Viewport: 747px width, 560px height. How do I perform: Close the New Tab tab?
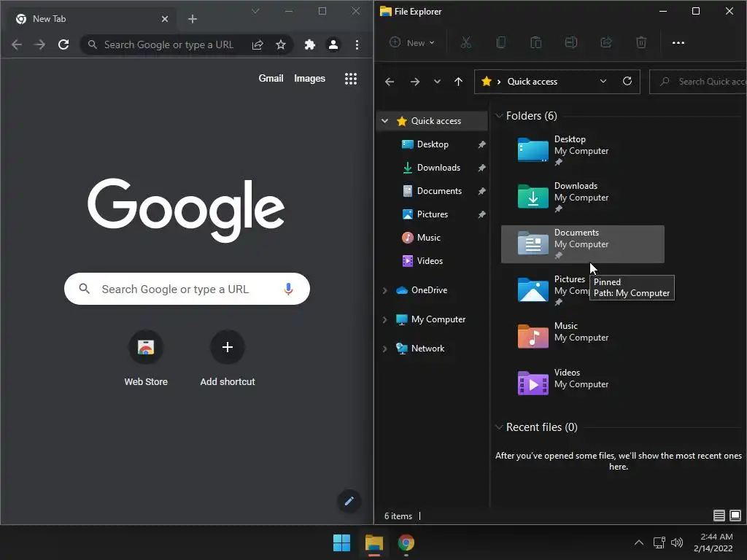[x=165, y=19]
